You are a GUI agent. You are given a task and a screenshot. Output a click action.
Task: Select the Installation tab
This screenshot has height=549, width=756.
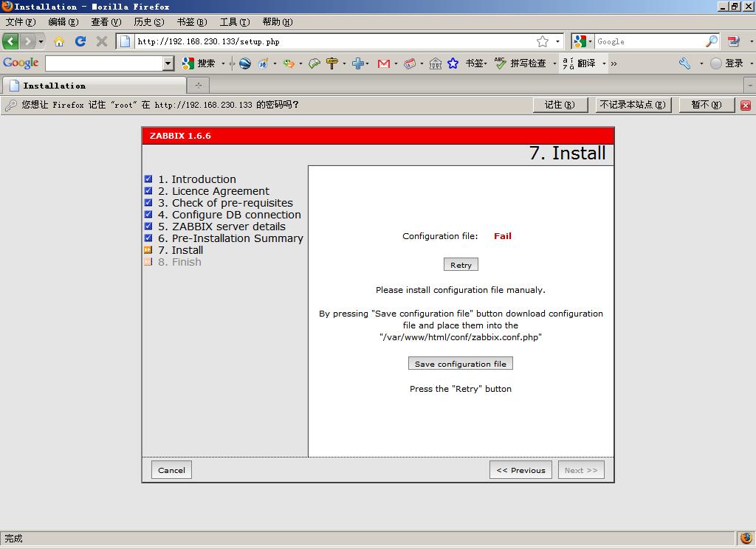tap(94, 86)
